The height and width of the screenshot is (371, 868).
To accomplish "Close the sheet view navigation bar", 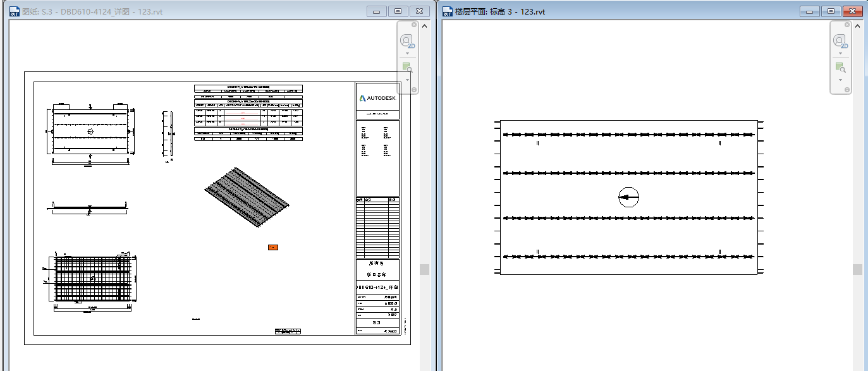I will click(x=414, y=25).
